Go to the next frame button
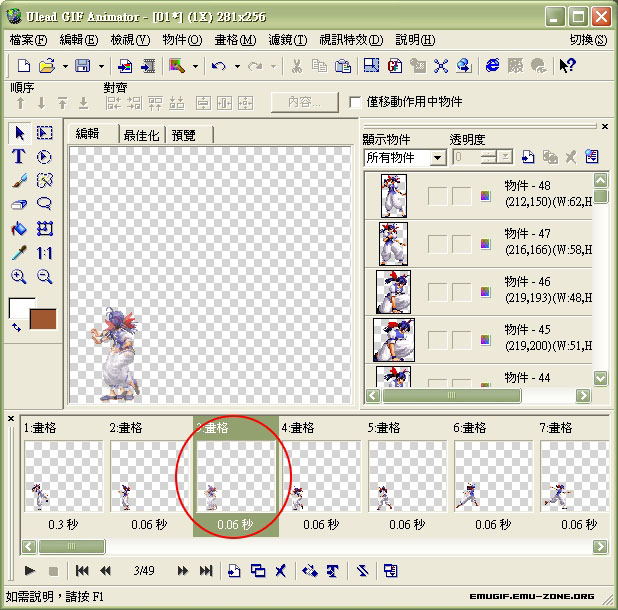 (x=182, y=571)
